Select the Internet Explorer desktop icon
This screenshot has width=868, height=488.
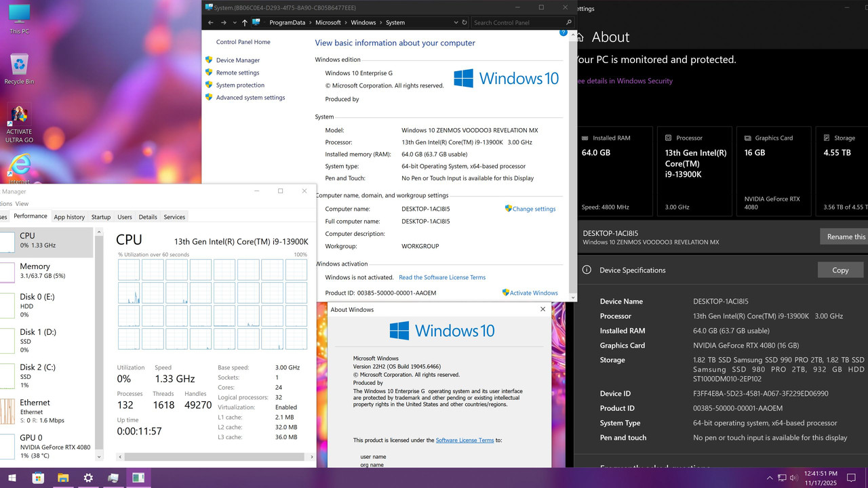(19, 169)
